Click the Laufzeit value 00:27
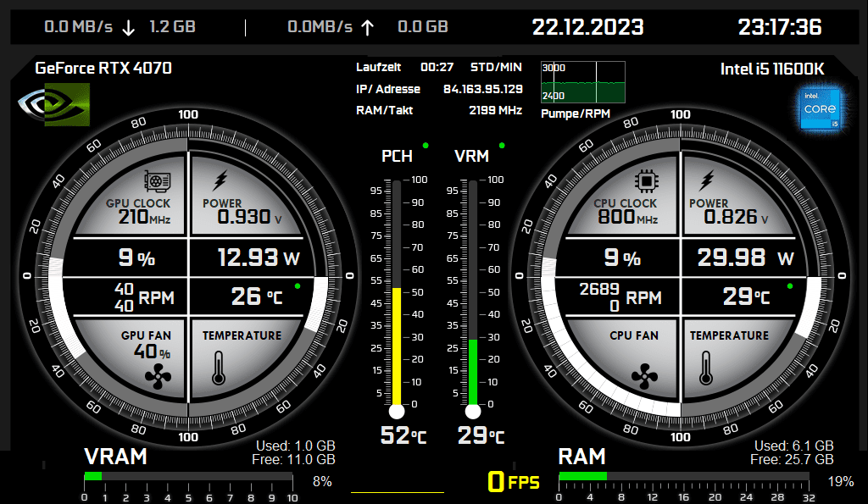The width and height of the screenshot is (868, 504). pyautogui.click(x=437, y=68)
